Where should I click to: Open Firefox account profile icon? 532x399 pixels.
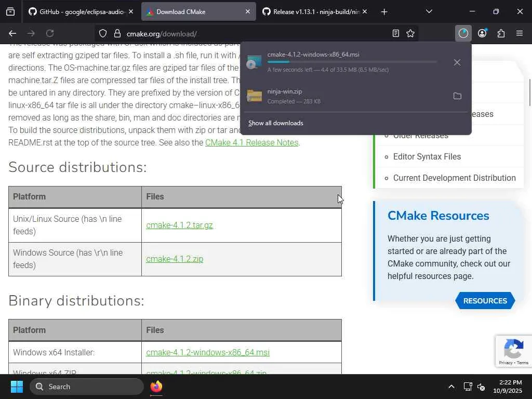[482, 33]
